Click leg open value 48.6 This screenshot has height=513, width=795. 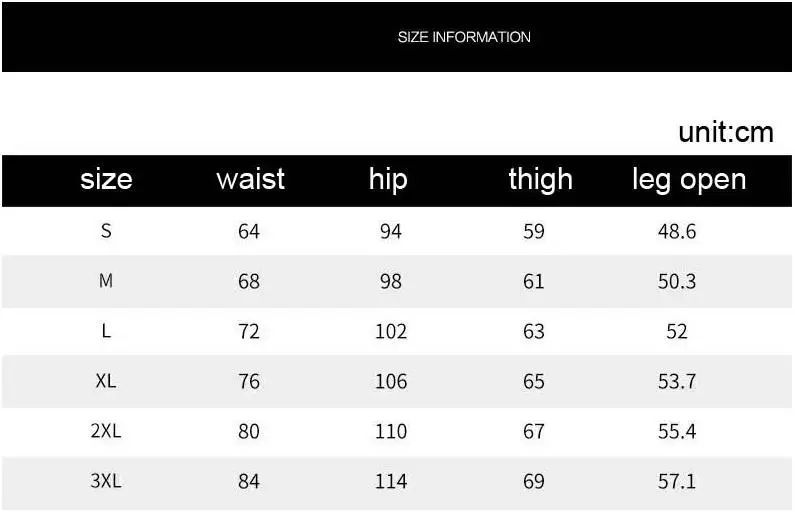(677, 232)
